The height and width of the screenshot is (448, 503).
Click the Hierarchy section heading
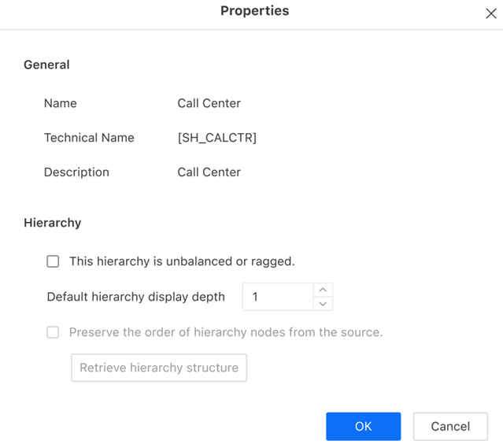tap(52, 223)
